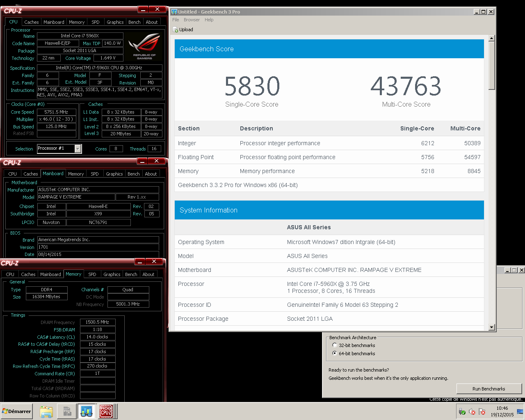
Task: Click the ROG CPU-Z taskbar icon
Action: 106,411
